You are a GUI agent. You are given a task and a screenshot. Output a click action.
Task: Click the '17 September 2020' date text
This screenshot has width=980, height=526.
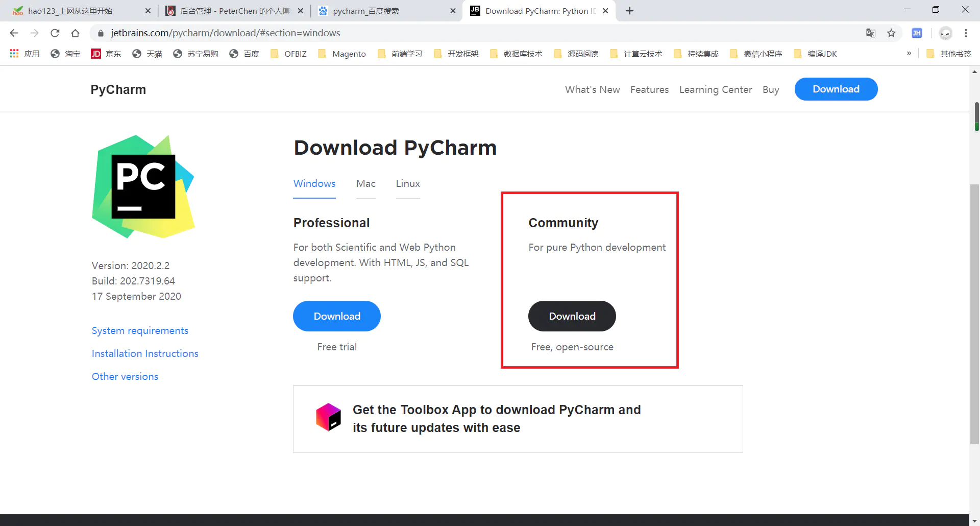pyautogui.click(x=136, y=296)
